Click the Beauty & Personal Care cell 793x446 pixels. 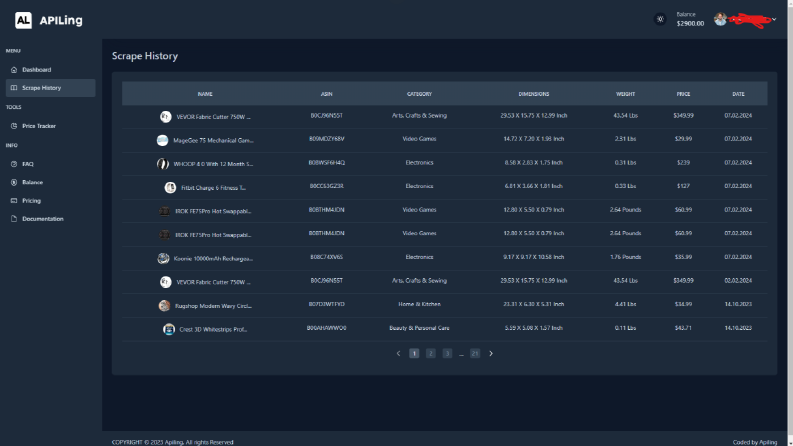coord(419,328)
